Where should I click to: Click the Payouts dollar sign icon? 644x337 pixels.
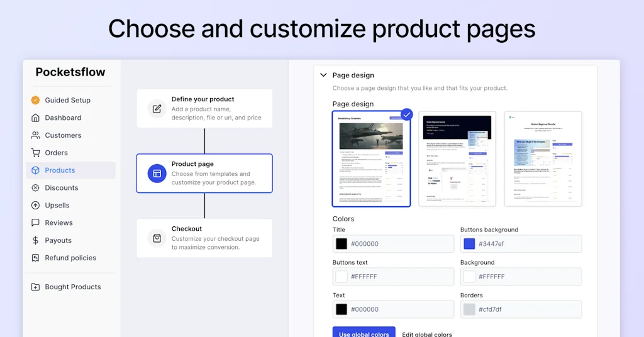coord(35,240)
